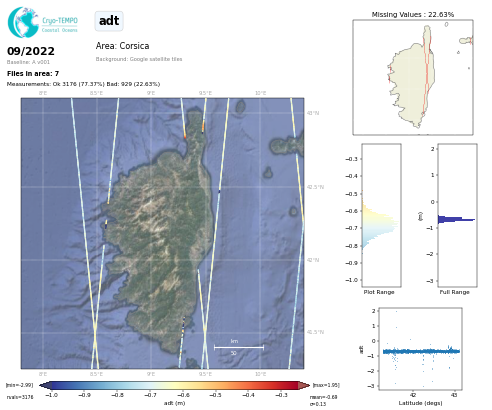Click the Area: Corsica heading

tap(122, 46)
